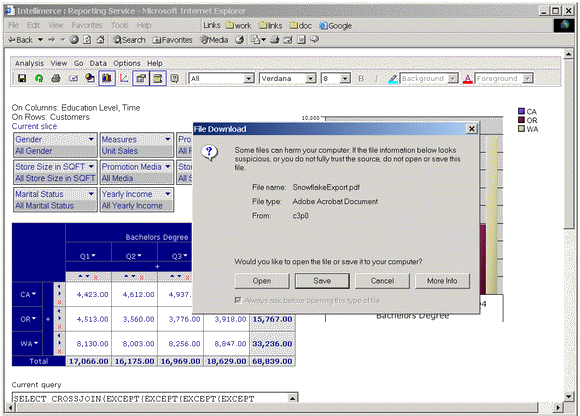Viewport: 580px width, 416px height.
Task: Click the browser Stop button
Action: [74, 40]
